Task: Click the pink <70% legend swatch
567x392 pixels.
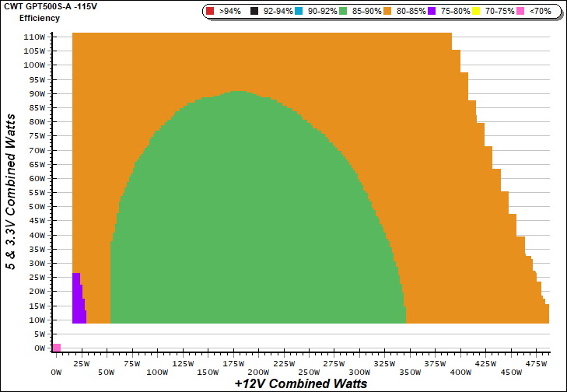Action: tap(515, 12)
